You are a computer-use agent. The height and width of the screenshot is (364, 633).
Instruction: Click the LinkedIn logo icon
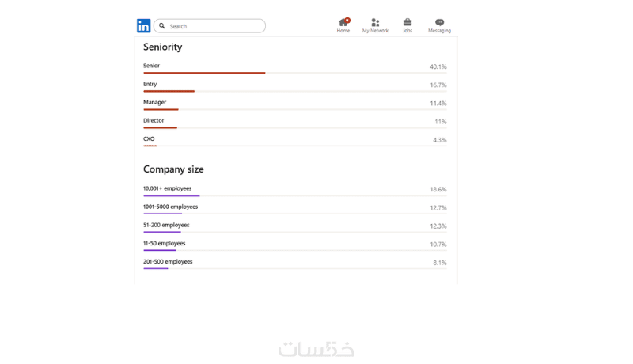pyautogui.click(x=143, y=26)
